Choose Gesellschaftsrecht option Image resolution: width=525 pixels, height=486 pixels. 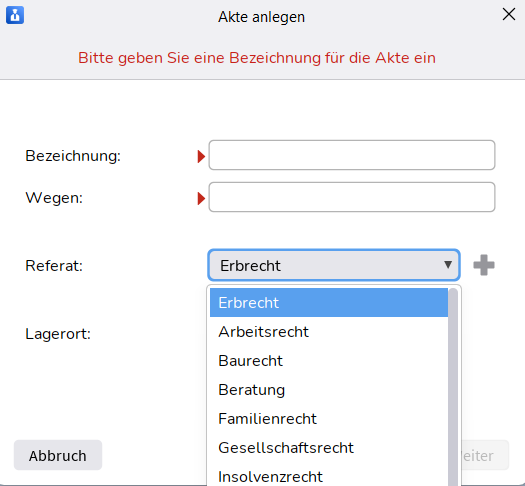pyautogui.click(x=329, y=448)
